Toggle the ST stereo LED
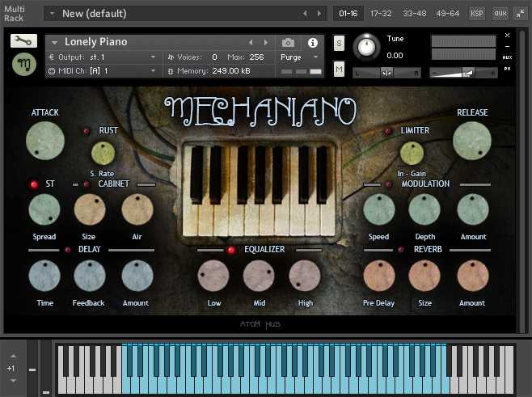Viewport: 532px width, 397px height. coord(34,184)
